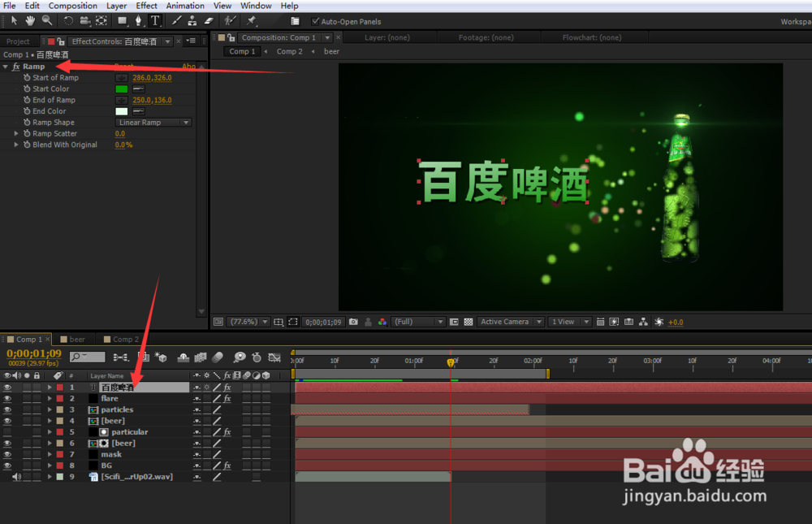Select the Rectangle shape tool
The image size is (812, 524).
123,21
